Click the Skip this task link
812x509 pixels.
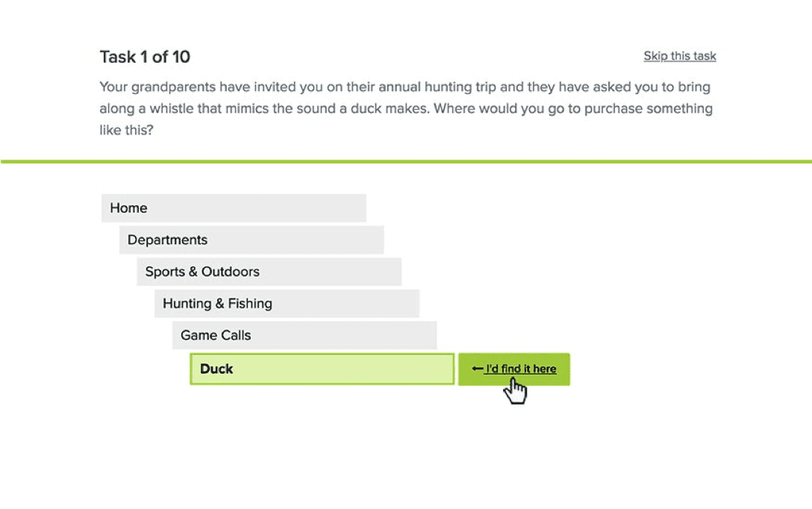679,56
